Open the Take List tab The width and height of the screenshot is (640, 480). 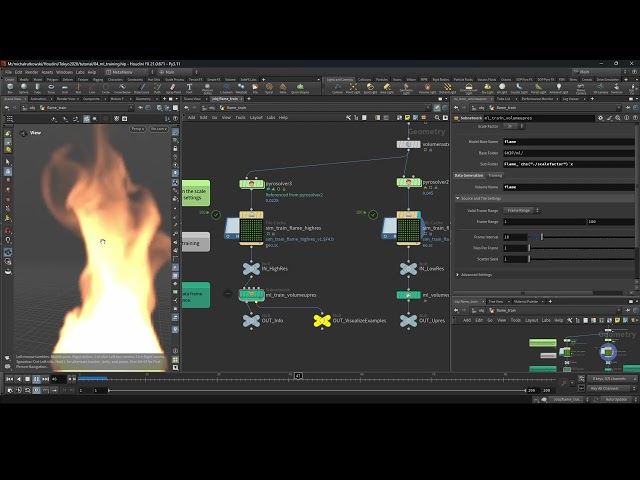tap(503, 99)
